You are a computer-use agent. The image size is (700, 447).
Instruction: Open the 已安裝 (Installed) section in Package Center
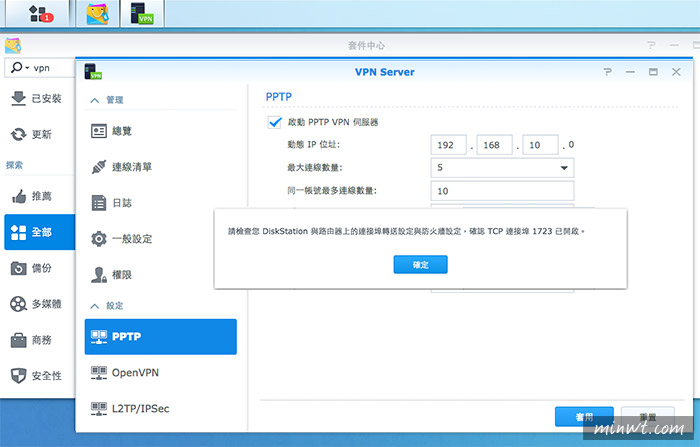pyautogui.click(x=39, y=99)
